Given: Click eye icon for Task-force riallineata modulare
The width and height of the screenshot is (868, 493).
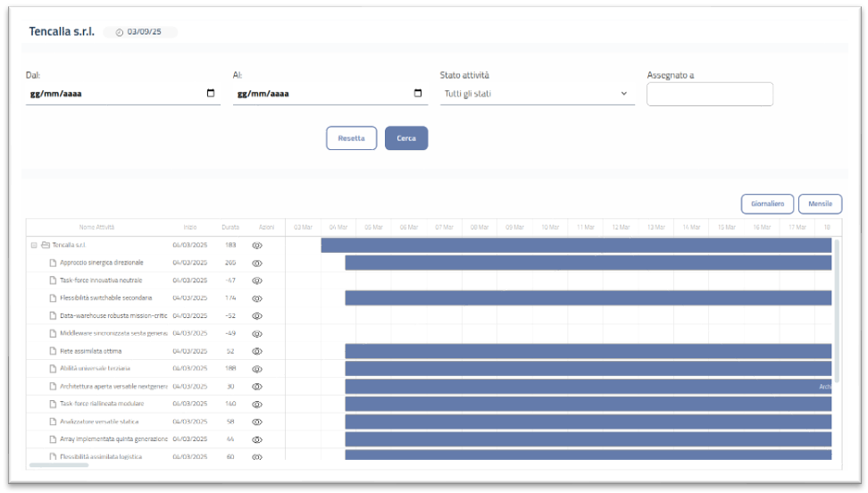Looking at the screenshot, I should (x=257, y=404).
